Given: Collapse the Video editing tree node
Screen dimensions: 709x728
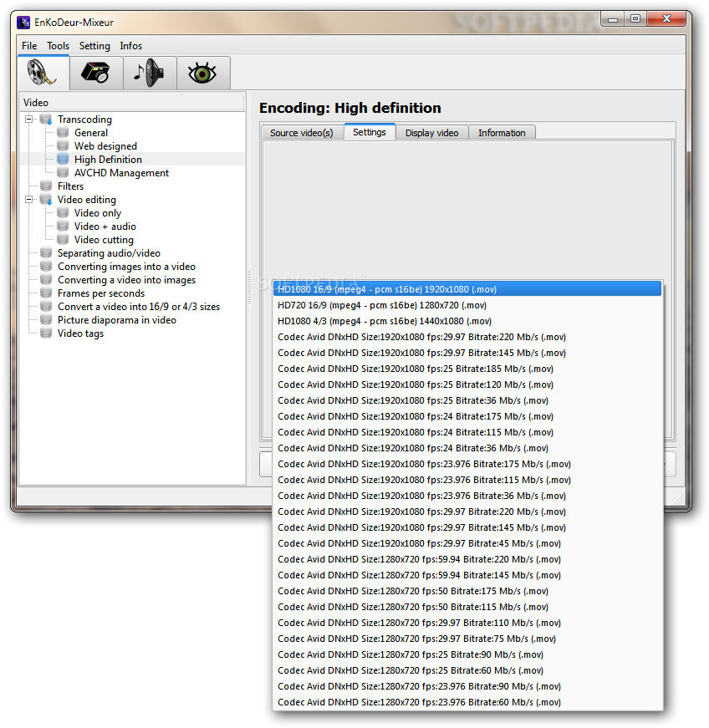Looking at the screenshot, I should [x=28, y=200].
